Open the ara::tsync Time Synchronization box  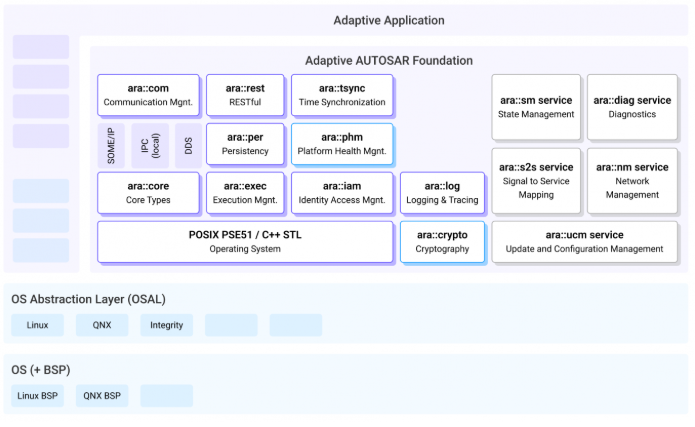click(342, 95)
